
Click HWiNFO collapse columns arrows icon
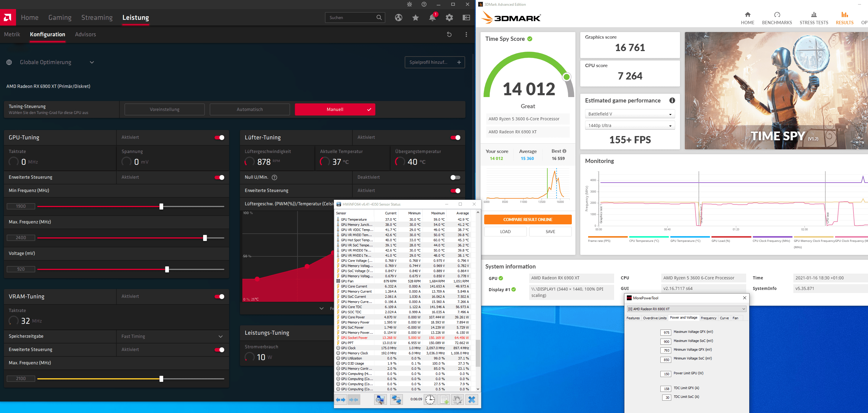(354, 400)
